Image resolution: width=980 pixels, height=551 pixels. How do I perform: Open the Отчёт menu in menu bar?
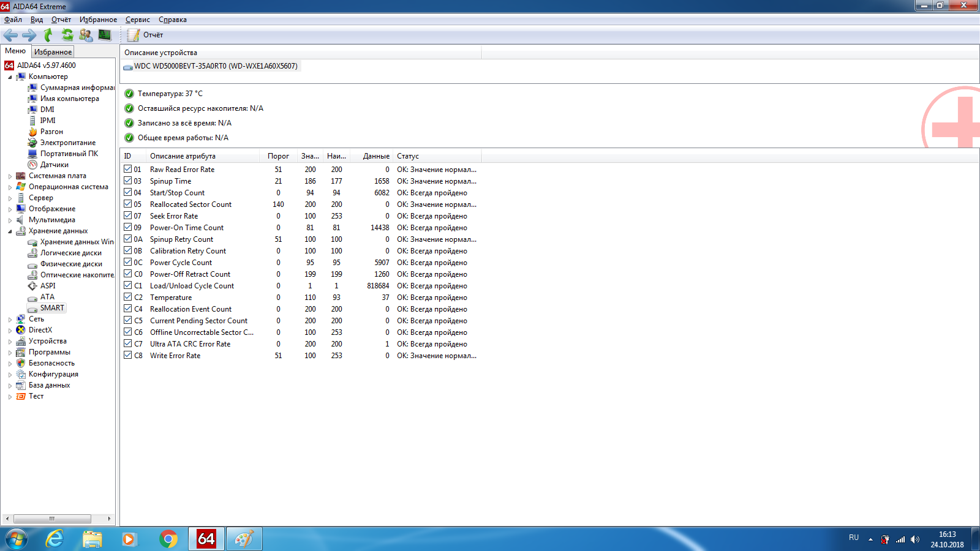click(61, 20)
